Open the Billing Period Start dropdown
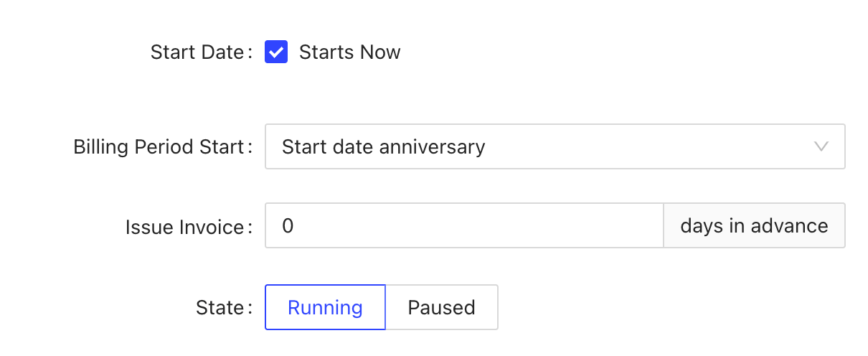Image resolution: width=868 pixels, height=356 pixels. [x=555, y=147]
